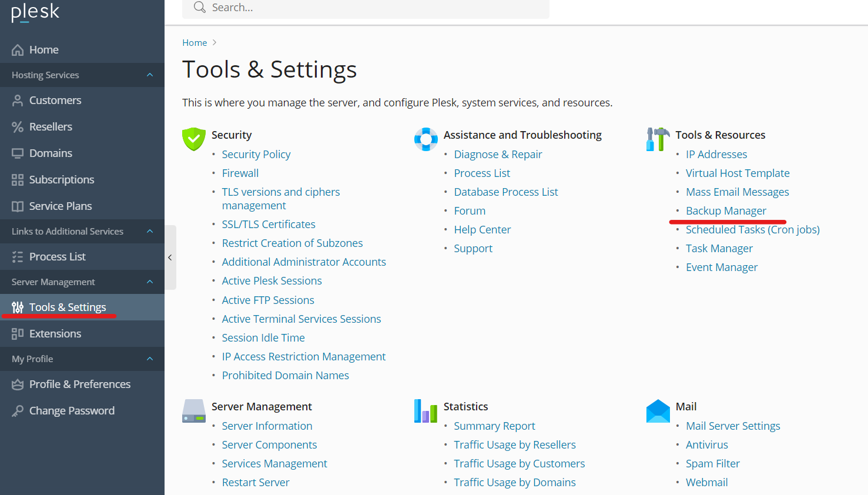
Task: Click the Extensions icon in sidebar
Action: pyautogui.click(x=18, y=334)
